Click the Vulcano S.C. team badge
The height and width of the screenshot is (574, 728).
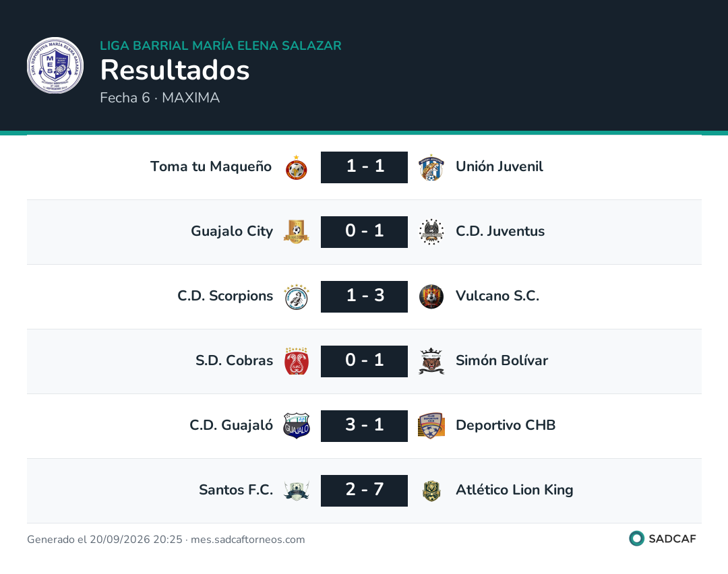tap(431, 296)
